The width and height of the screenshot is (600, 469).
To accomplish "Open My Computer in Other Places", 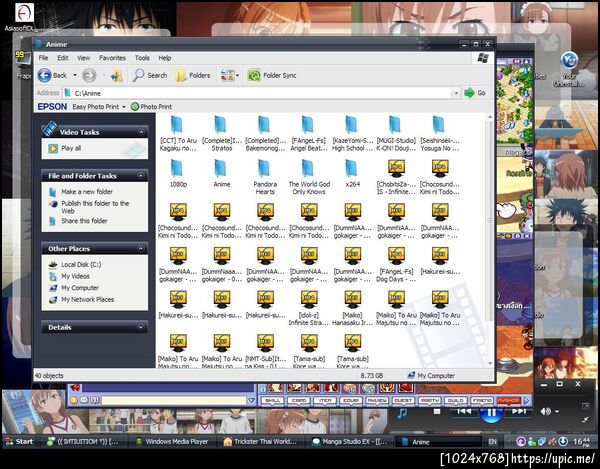I will (80, 288).
